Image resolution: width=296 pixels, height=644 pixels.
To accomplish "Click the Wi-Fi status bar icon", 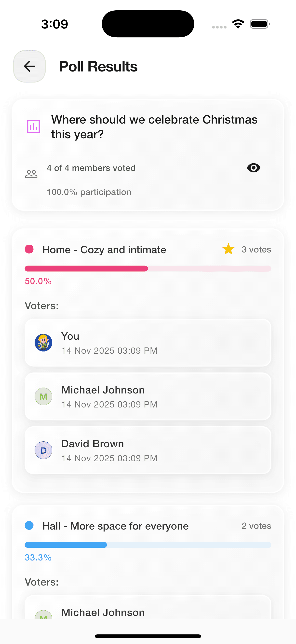I will tap(238, 24).
